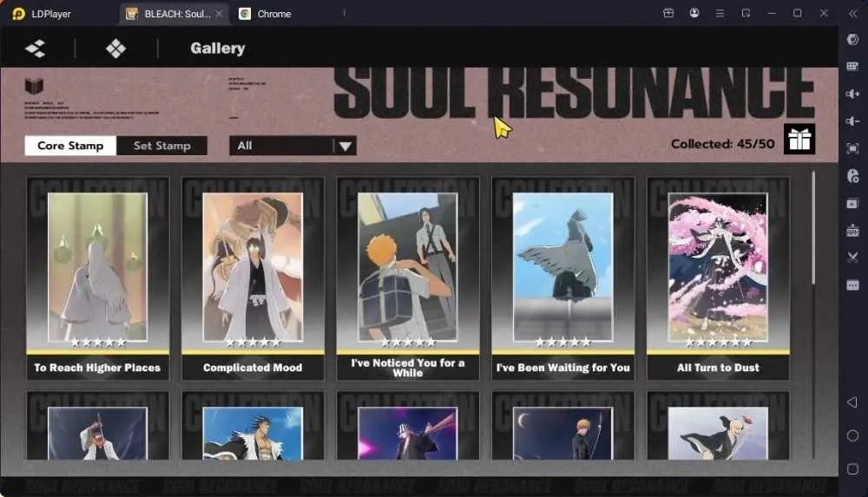Open user account icon in title bar
The width and height of the screenshot is (868, 497).
(694, 13)
